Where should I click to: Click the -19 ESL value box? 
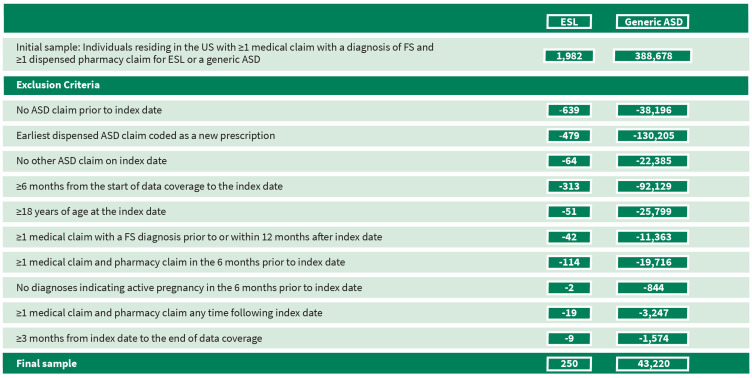(569, 313)
